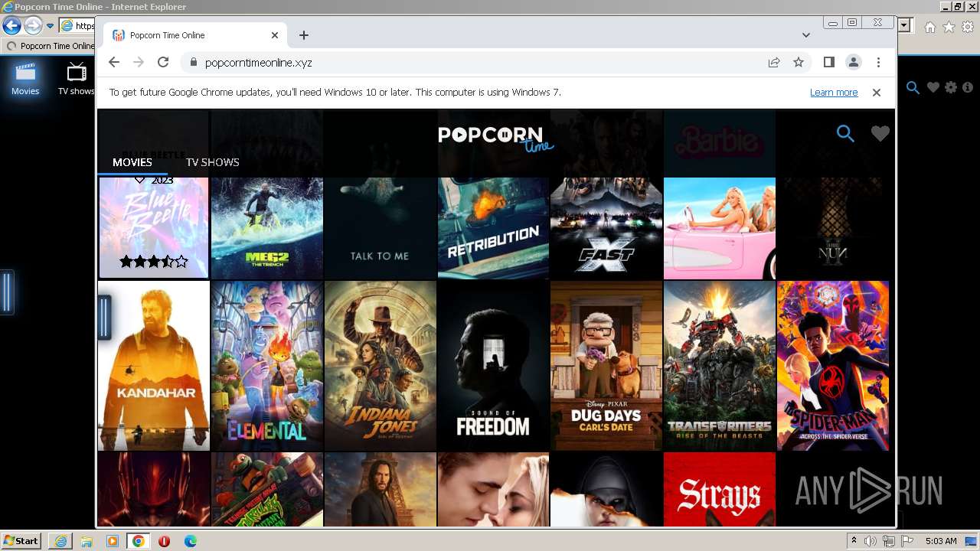Open info icon in Internet Explorer page
980x551 pixels.
(968, 87)
